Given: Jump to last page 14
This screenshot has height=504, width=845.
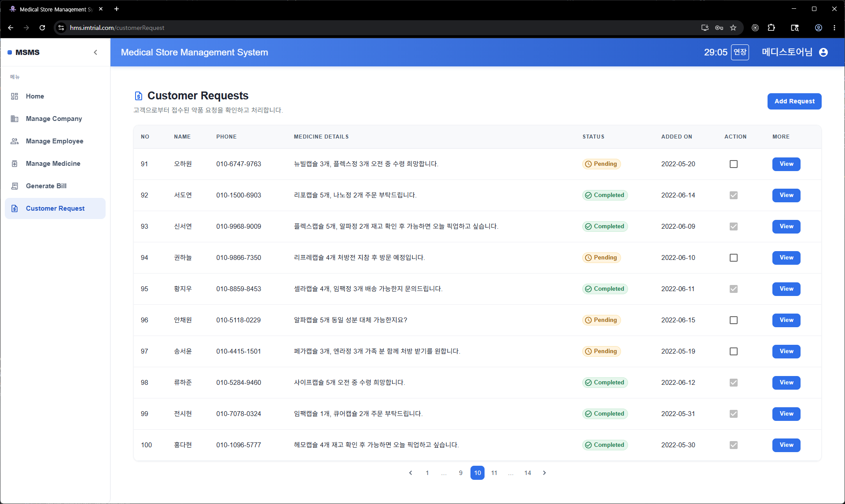Looking at the screenshot, I should [x=528, y=473].
